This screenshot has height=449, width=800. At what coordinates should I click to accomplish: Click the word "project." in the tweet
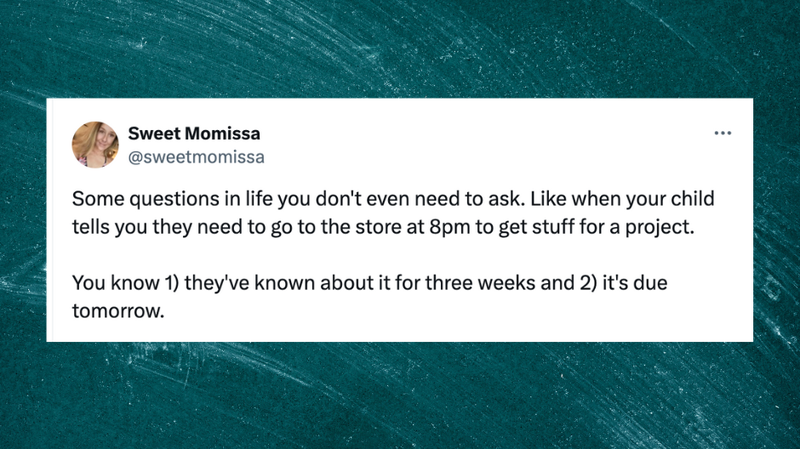coord(654,227)
